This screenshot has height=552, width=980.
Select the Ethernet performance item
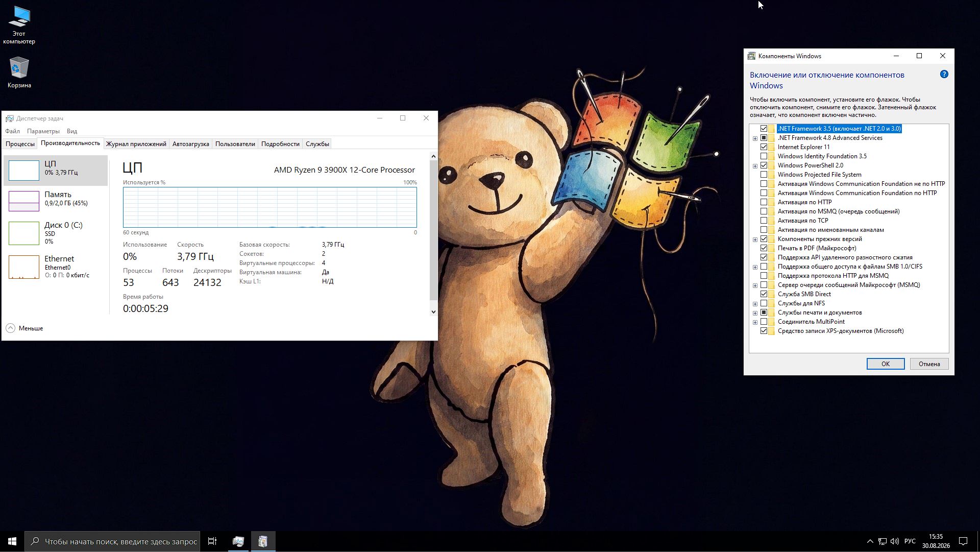56,267
